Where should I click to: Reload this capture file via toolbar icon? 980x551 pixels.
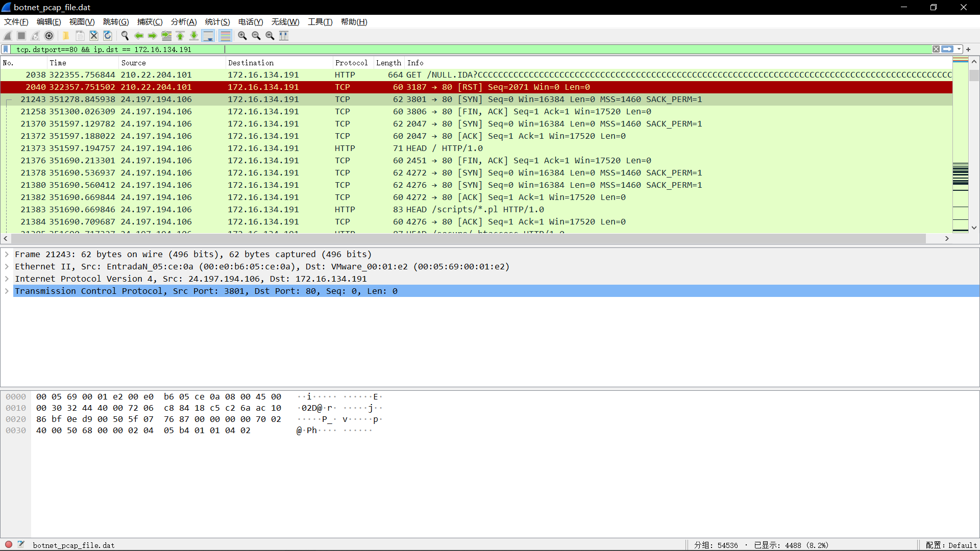(108, 36)
